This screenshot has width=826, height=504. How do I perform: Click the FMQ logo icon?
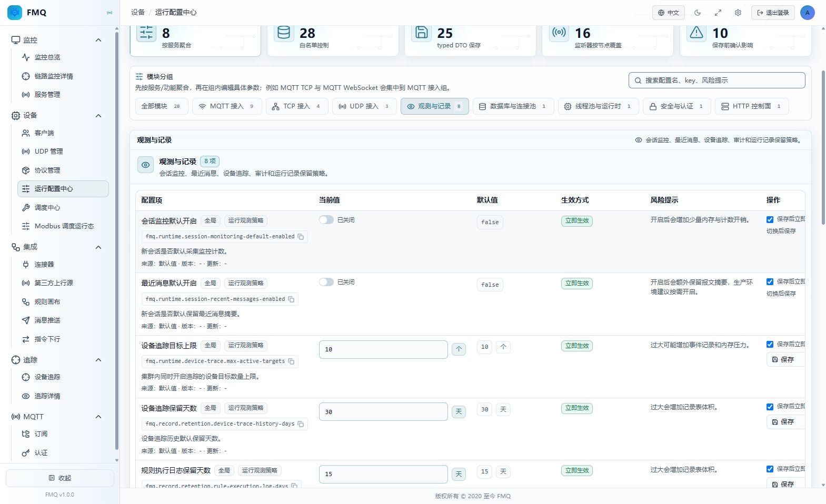coord(15,12)
